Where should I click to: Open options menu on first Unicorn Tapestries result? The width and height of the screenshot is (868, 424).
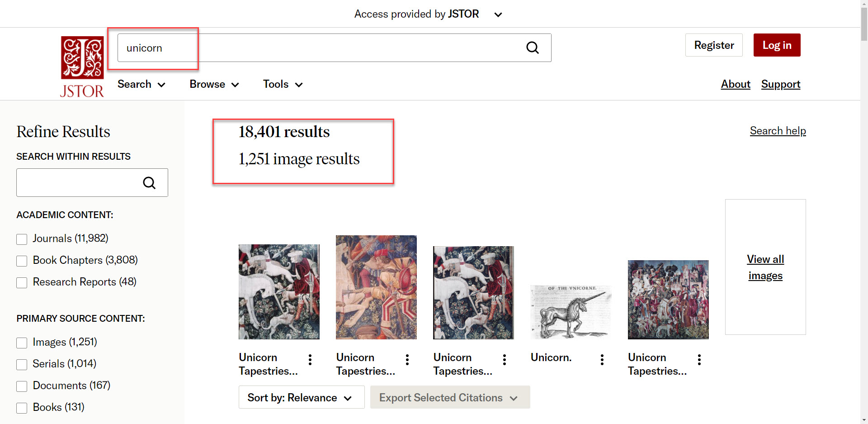pos(310,360)
